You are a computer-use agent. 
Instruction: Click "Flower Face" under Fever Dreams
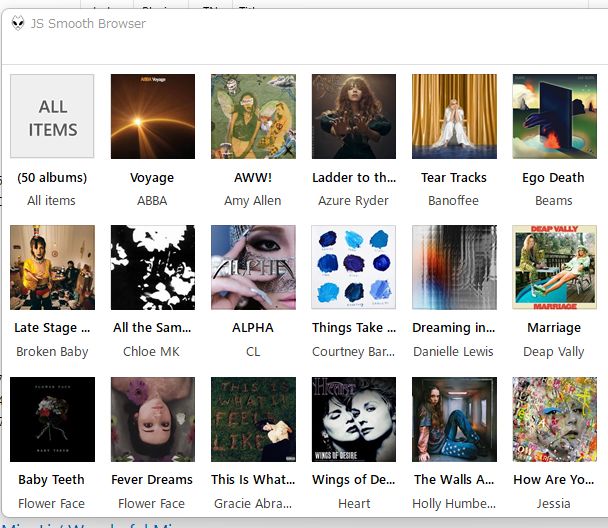pos(151,504)
